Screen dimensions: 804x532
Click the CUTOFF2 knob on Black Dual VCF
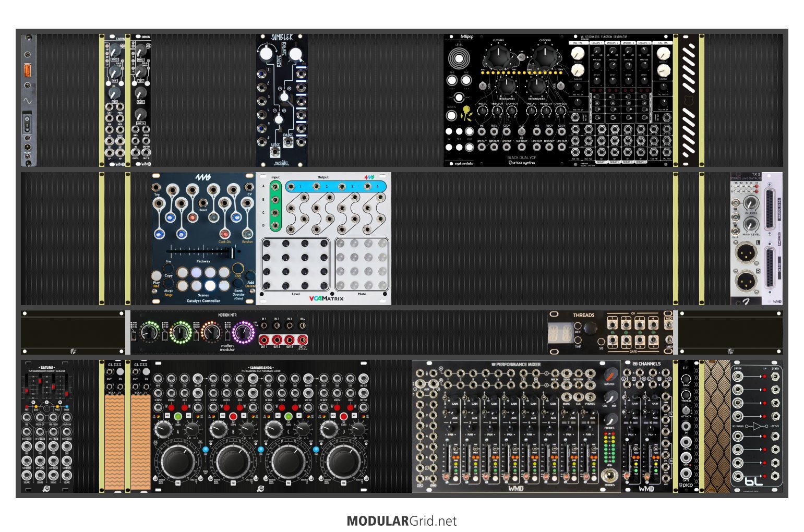pyautogui.click(x=545, y=56)
